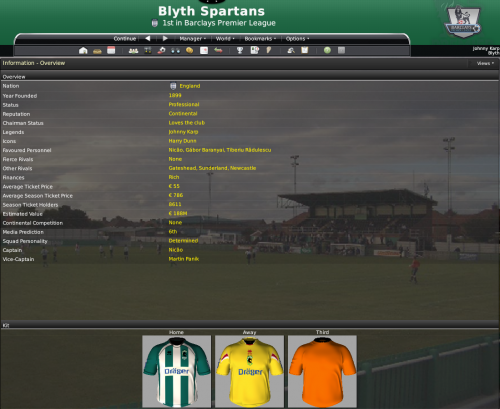Click the Reputation value Continental
Viewport: 500px width, 409px height.
(x=183, y=113)
